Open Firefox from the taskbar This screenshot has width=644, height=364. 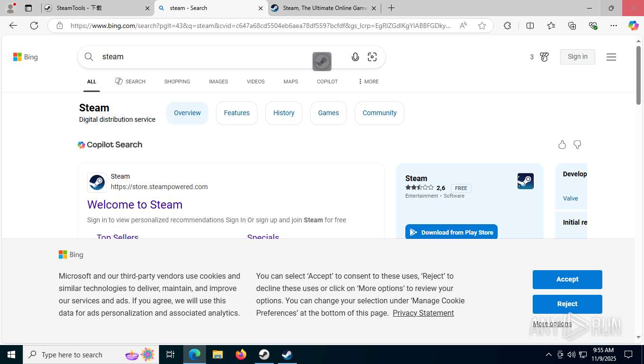click(x=241, y=355)
